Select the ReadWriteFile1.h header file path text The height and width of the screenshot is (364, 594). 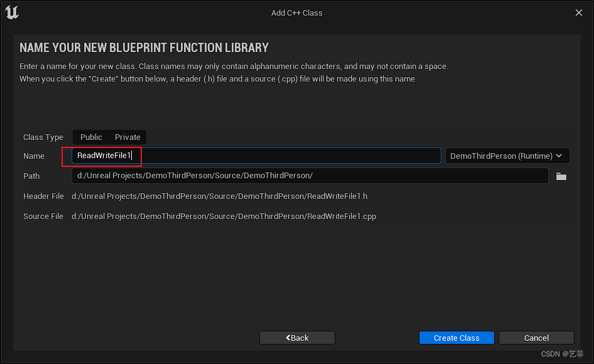click(x=219, y=196)
